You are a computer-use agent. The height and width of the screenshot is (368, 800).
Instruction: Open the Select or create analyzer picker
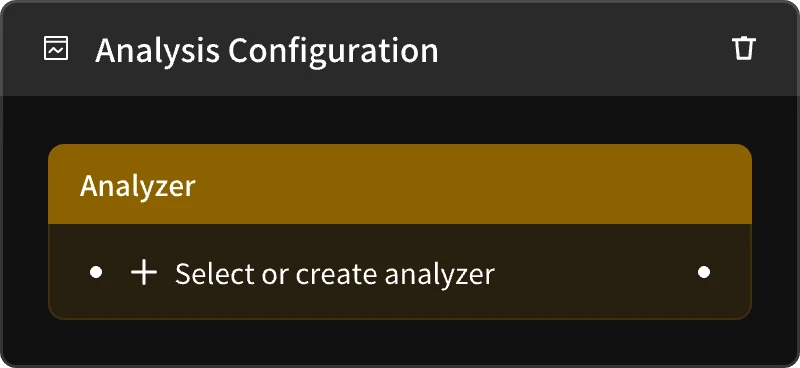click(x=400, y=273)
